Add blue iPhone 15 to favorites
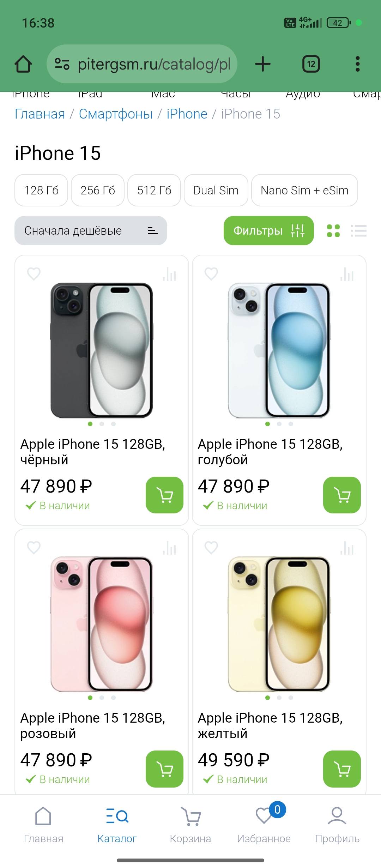381x868 pixels. (211, 274)
